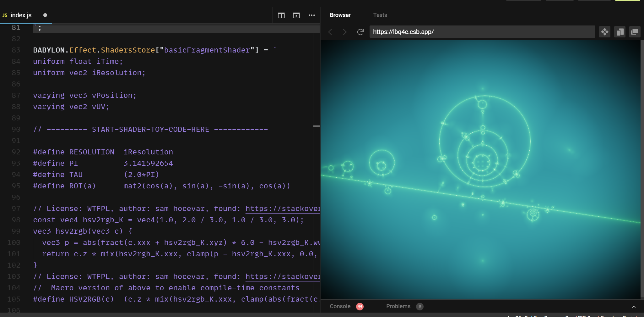Switch to the Tests tab
This screenshot has width=644, height=317.
click(x=380, y=15)
